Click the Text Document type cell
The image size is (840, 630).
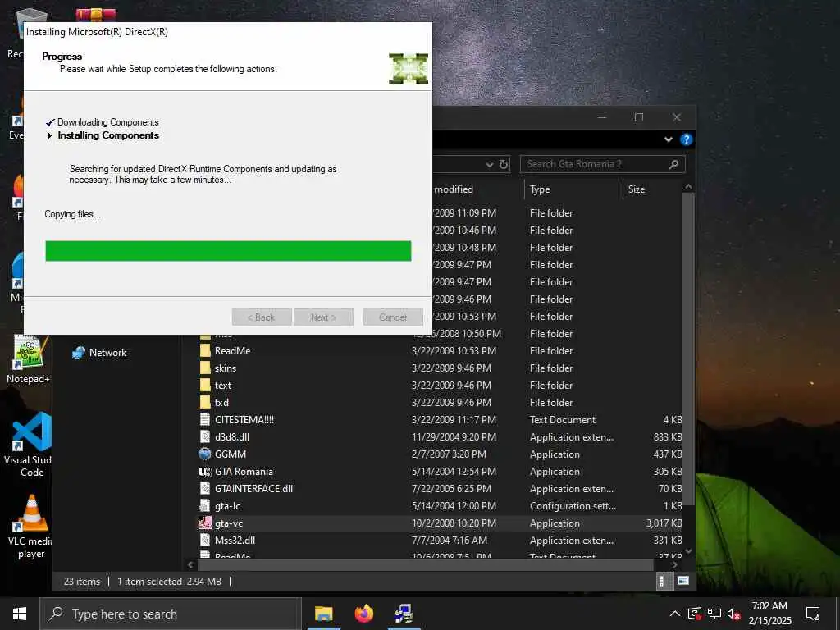pyautogui.click(x=563, y=420)
